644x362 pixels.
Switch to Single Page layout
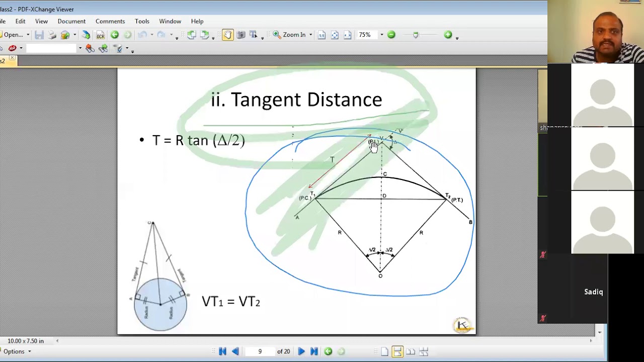(384, 351)
